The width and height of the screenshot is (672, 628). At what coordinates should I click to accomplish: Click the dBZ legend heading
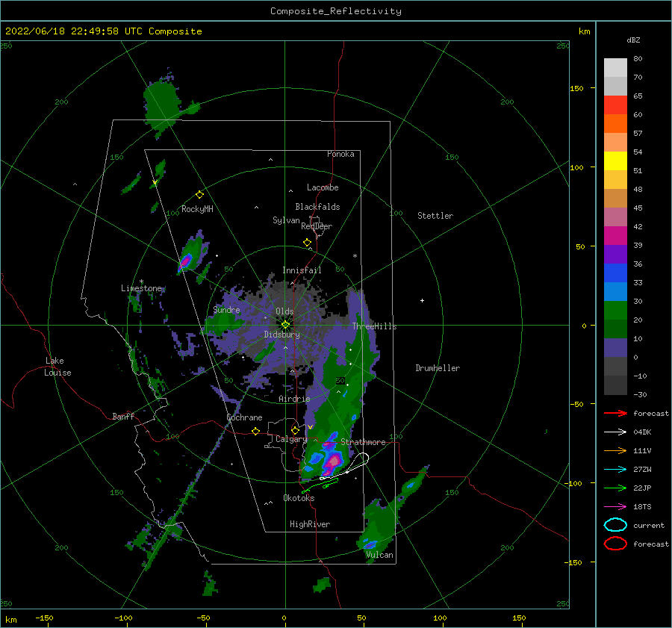coord(633,40)
